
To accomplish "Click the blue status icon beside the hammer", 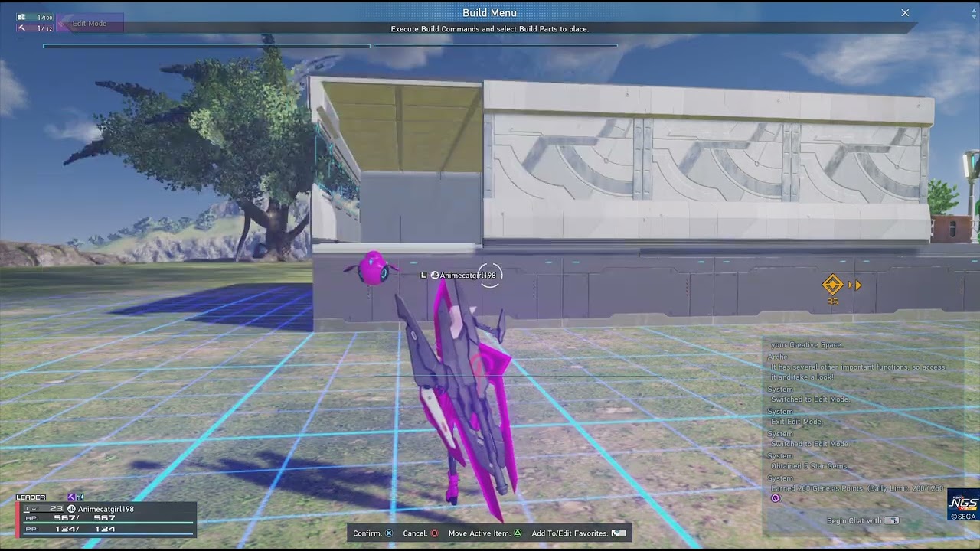I will (x=80, y=497).
